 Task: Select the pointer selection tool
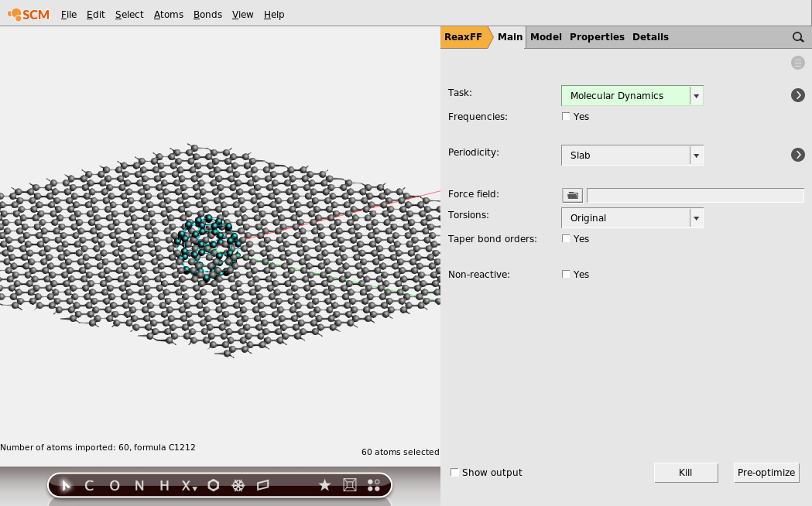(x=65, y=485)
